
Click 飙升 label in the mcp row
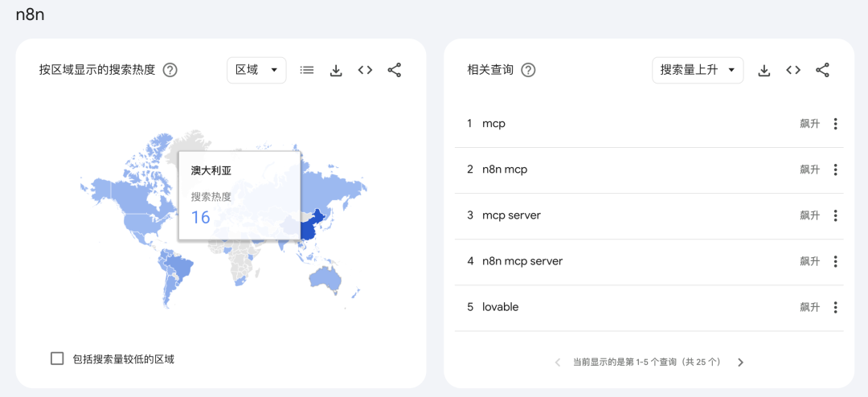pyautogui.click(x=809, y=124)
